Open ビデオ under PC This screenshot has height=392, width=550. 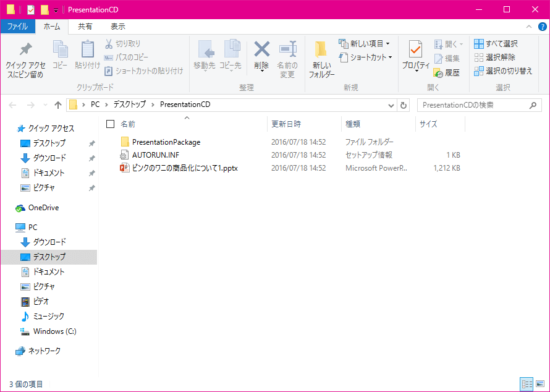(x=41, y=301)
